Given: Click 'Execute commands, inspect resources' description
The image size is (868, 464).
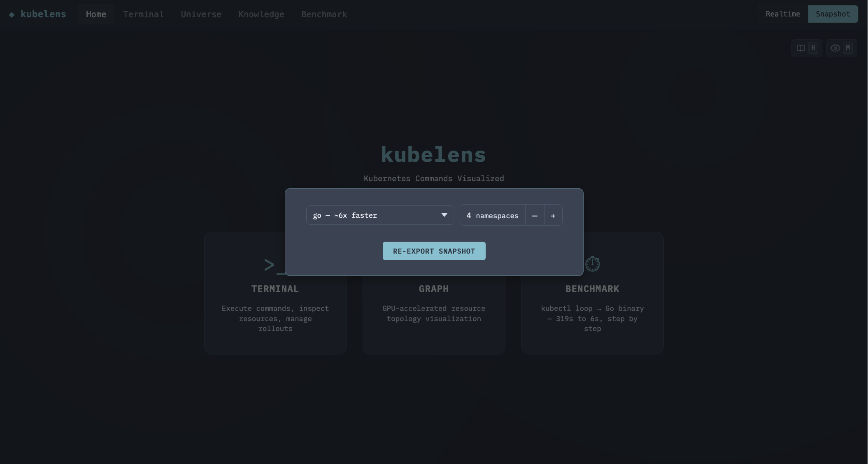Looking at the screenshot, I should pos(275,319).
